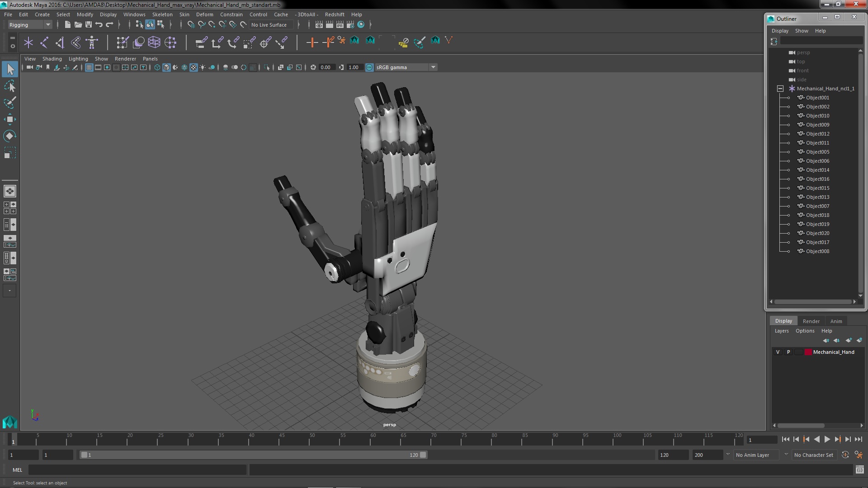Viewport: 868px width, 488px height.
Task: Open the No Live Surface field
Action: point(272,25)
